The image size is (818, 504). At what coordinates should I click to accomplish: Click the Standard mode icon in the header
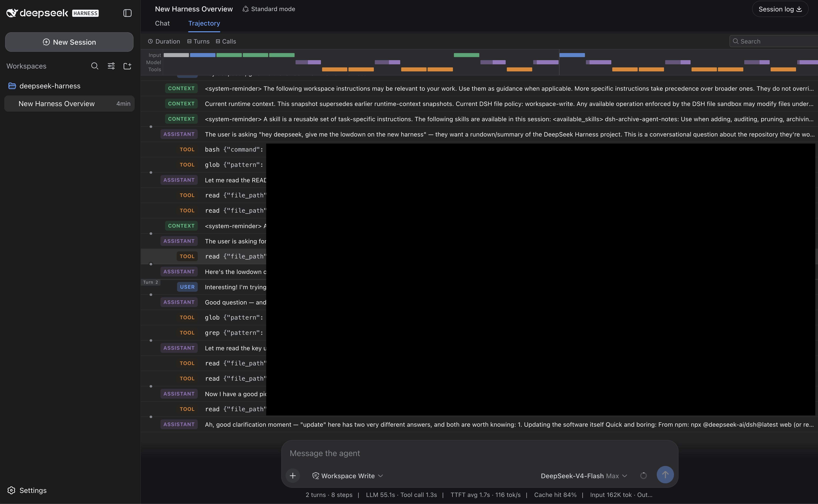(245, 9)
